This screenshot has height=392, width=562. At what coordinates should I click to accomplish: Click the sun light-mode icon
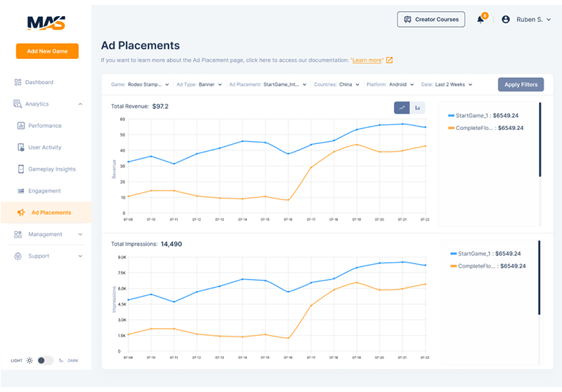(x=30, y=360)
